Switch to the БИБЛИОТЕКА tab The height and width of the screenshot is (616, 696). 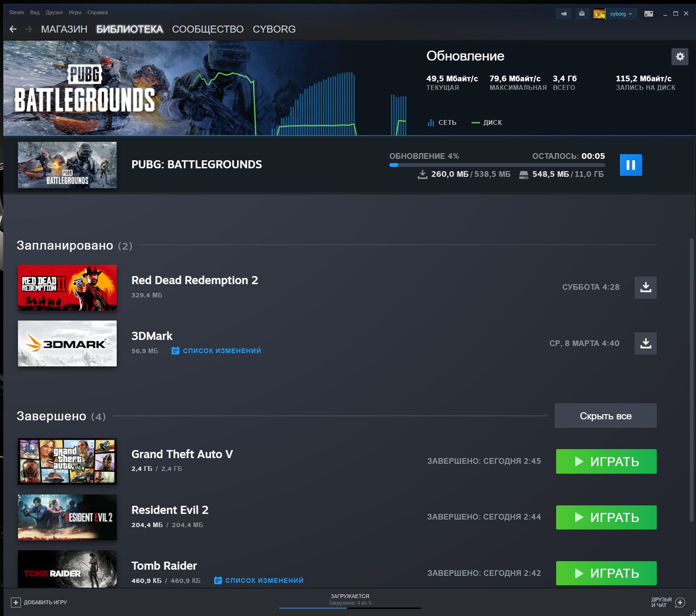coord(129,29)
